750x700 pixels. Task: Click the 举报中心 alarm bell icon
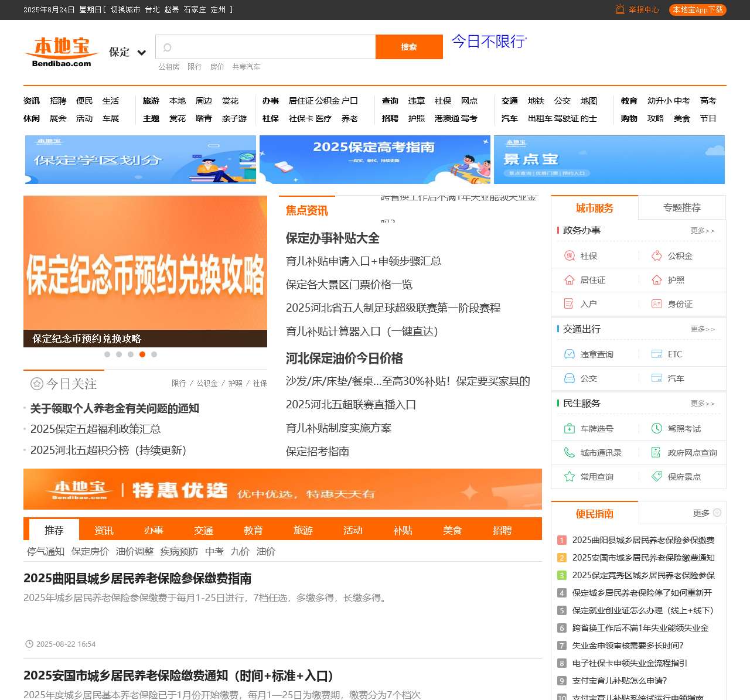click(619, 9)
